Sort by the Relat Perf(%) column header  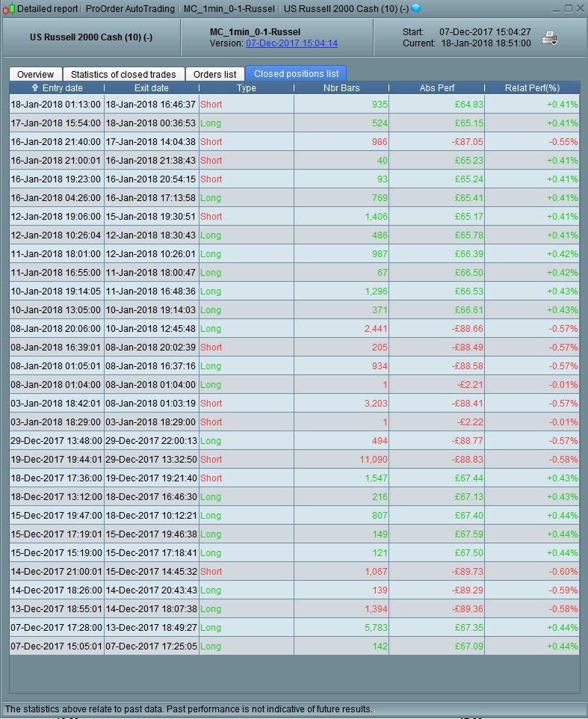(x=532, y=88)
